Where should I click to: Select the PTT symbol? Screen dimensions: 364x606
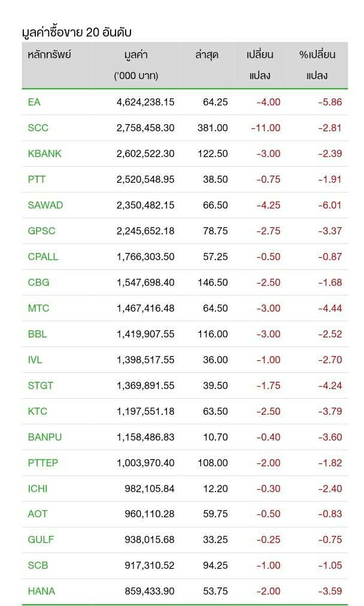click(x=37, y=179)
